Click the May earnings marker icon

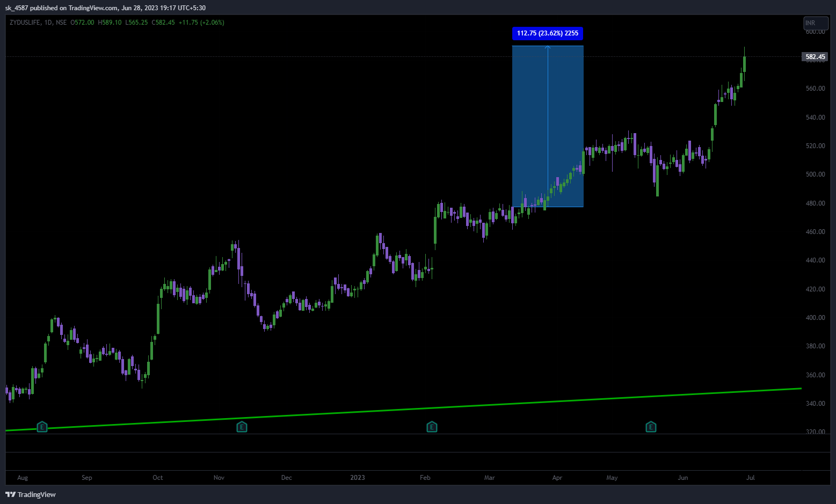(651, 427)
